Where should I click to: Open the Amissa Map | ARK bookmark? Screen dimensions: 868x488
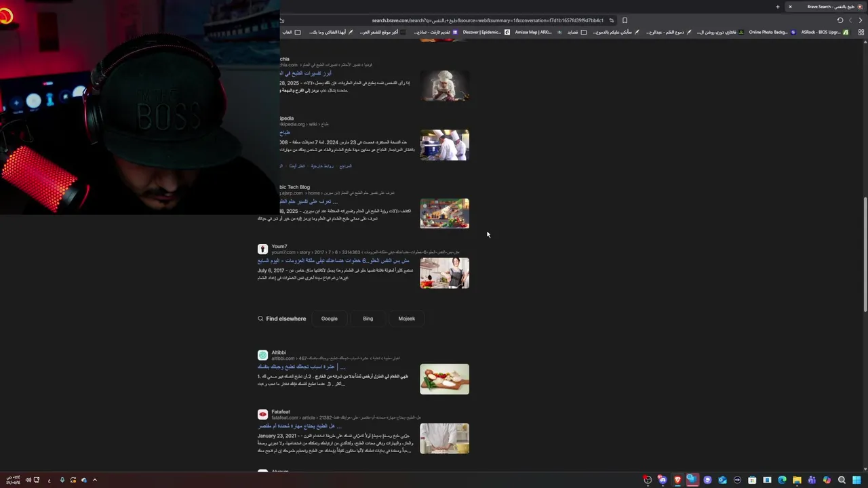[538, 32]
